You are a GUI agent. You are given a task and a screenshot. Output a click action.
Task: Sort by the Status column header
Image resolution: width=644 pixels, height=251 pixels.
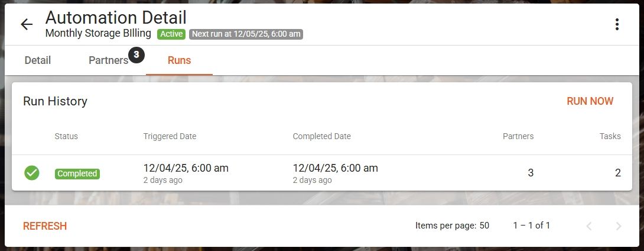(66, 136)
